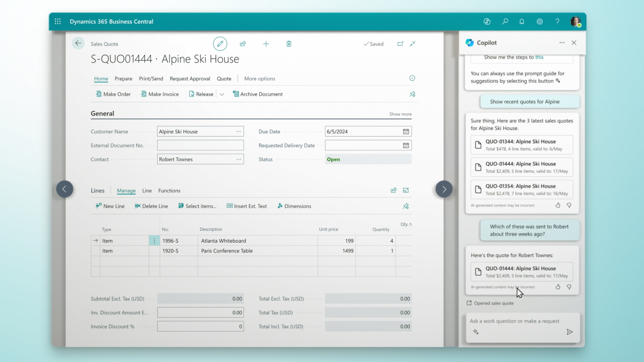Click the plus new document icon
Screen dimensions: 644x362
click(266, 44)
